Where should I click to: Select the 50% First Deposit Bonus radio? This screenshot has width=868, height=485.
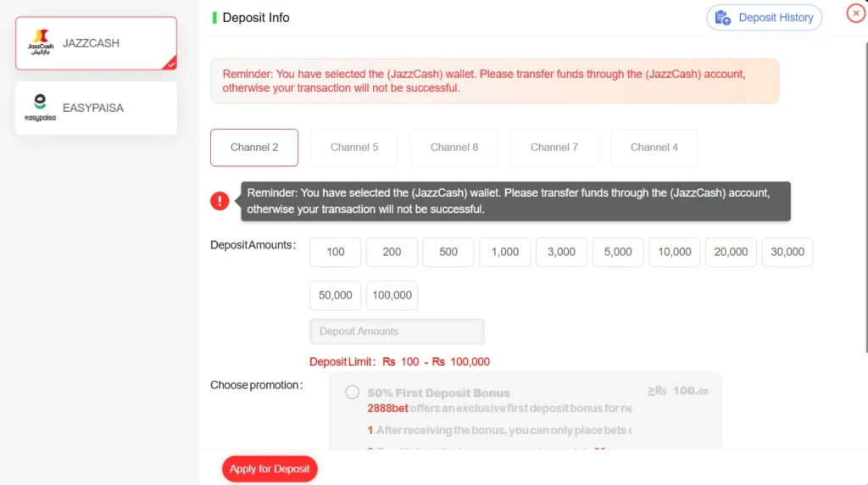(x=353, y=392)
